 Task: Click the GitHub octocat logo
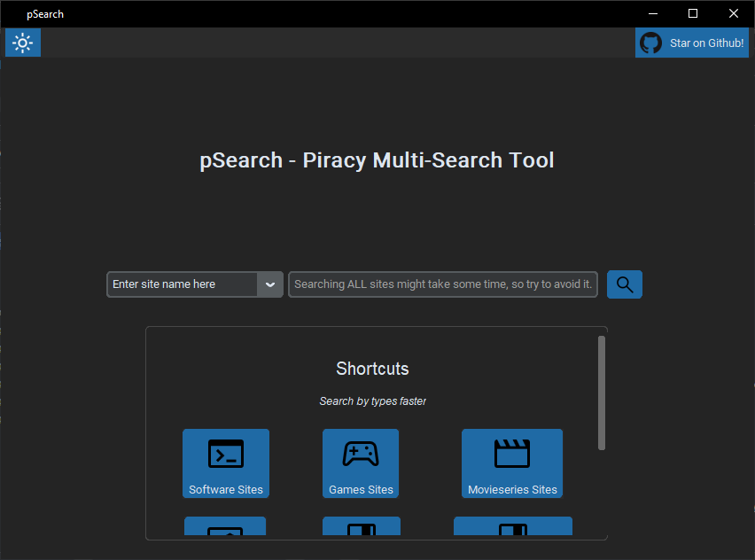point(650,43)
